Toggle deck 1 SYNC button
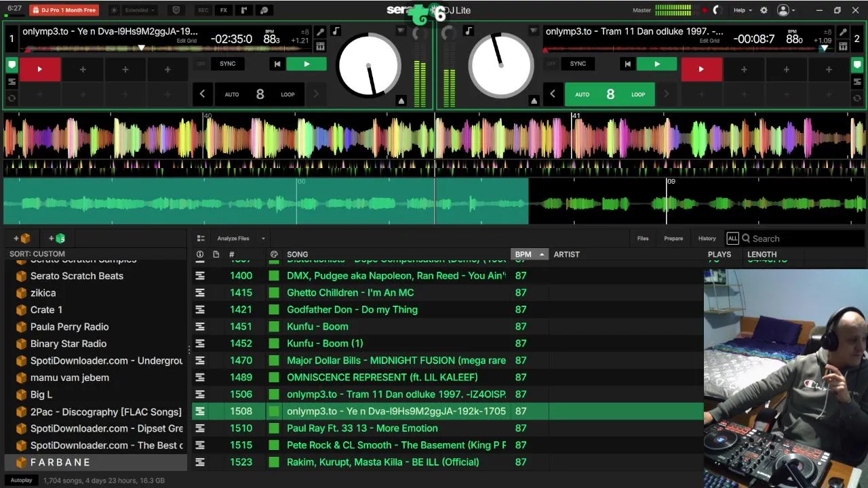The image size is (868, 488). [227, 64]
